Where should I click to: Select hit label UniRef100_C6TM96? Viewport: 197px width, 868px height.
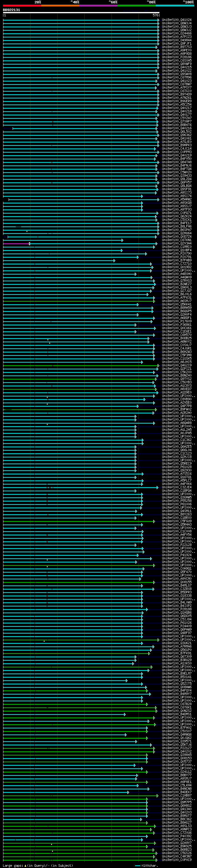click(x=177, y=77)
